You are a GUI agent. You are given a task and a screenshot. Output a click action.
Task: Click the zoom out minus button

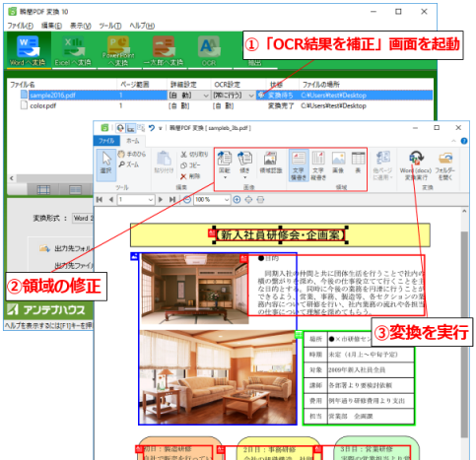click(187, 199)
